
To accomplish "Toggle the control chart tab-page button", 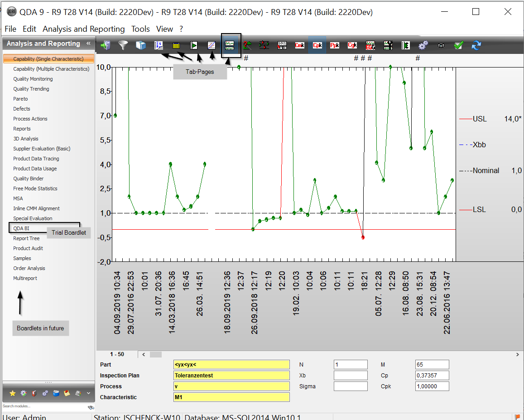I will [231, 45].
